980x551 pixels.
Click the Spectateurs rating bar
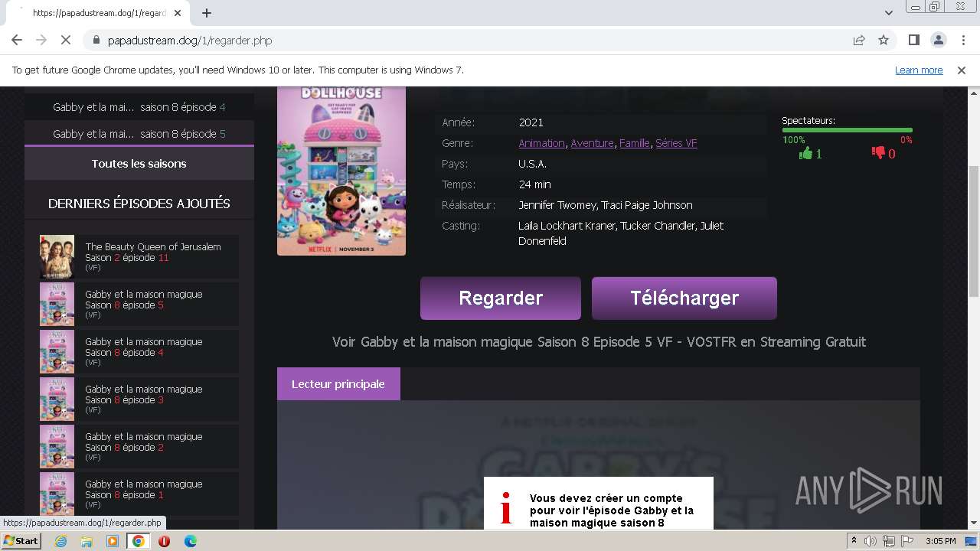tap(847, 130)
